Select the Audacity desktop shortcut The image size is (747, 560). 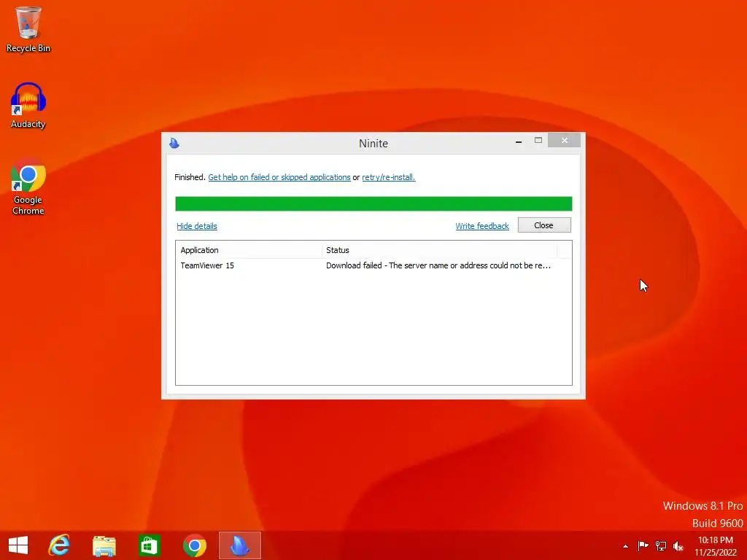click(28, 105)
